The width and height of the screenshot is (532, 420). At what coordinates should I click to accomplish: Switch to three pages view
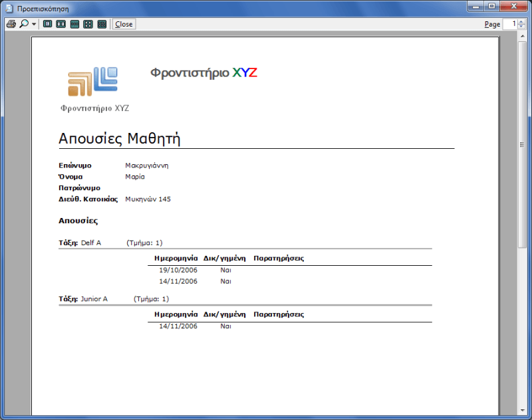(74, 24)
